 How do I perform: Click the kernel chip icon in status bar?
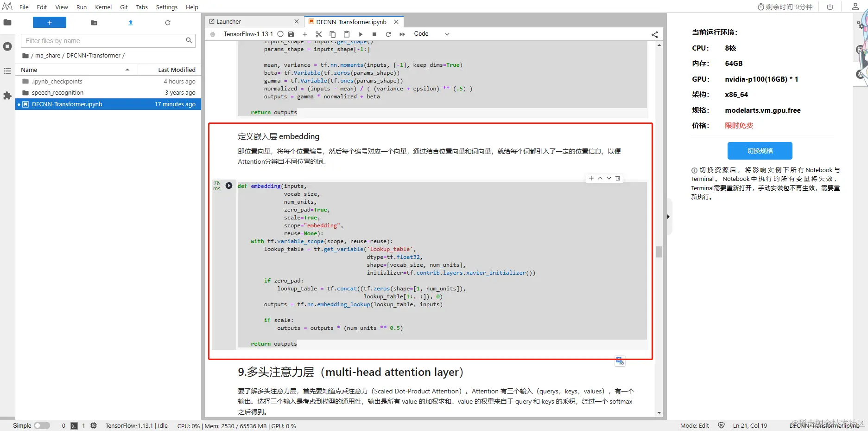click(94, 425)
